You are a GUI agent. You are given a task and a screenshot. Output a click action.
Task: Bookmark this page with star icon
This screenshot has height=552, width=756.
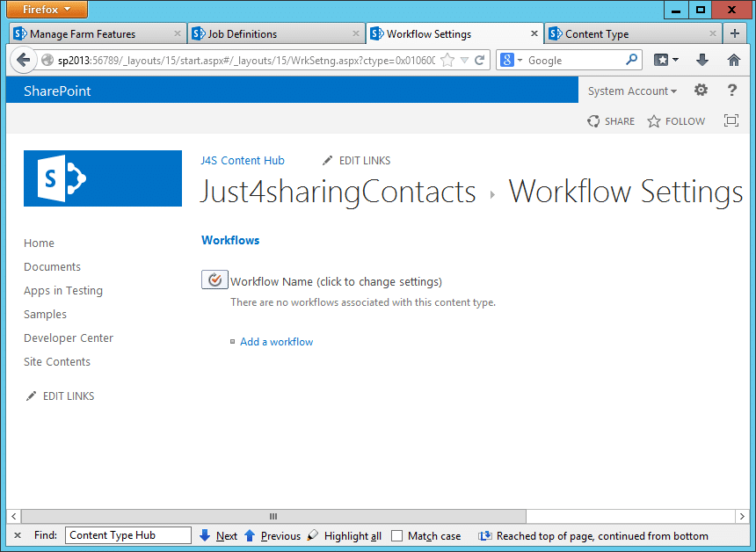point(448,61)
